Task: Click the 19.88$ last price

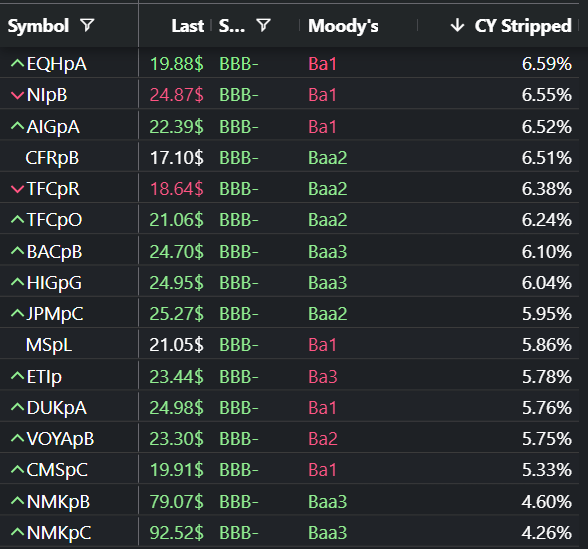Action: pyautogui.click(x=177, y=64)
